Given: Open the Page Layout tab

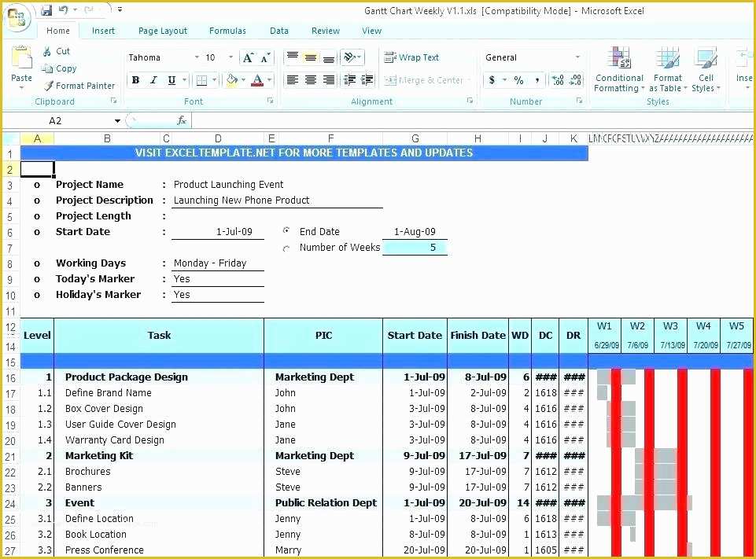Looking at the screenshot, I should pos(163,31).
